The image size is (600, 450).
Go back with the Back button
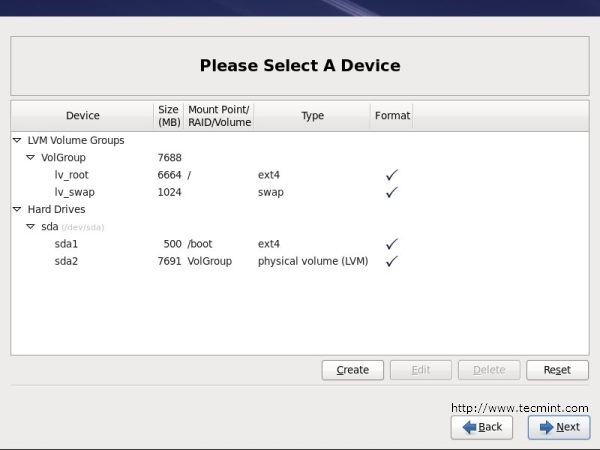tap(482, 427)
